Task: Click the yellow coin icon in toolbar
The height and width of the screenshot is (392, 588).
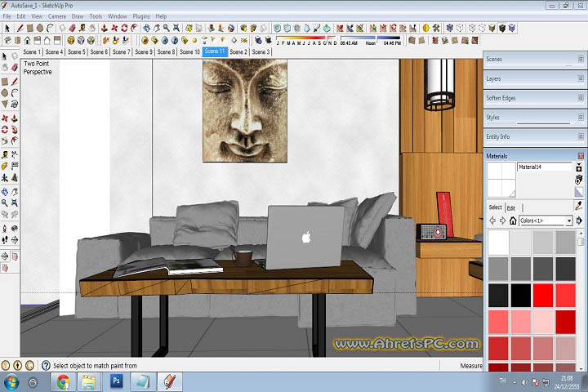Action: pyautogui.click(x=426, y=28)
